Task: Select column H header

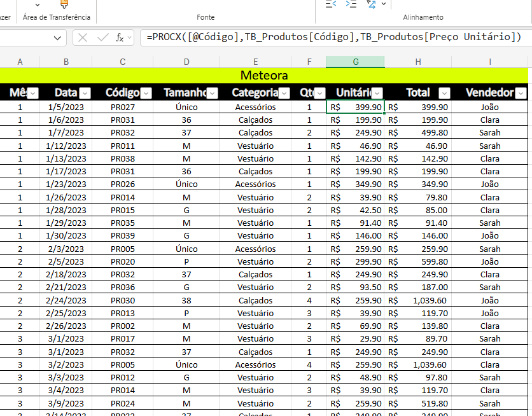Action: [x=418, y=62]
